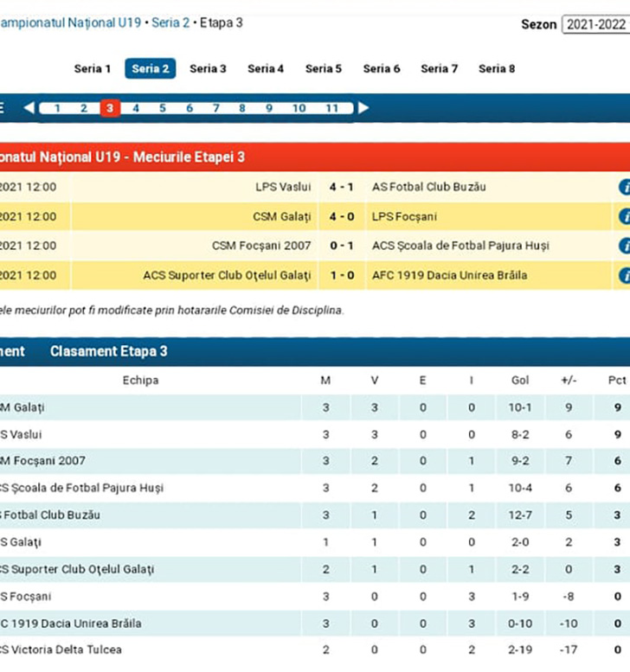Open the Sezon 2021-2022 dropdown

596,24
